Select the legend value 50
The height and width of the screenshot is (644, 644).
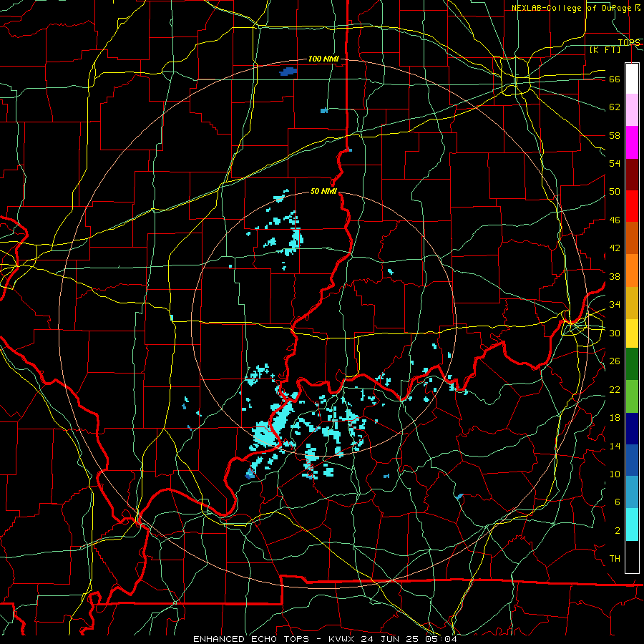615,191
